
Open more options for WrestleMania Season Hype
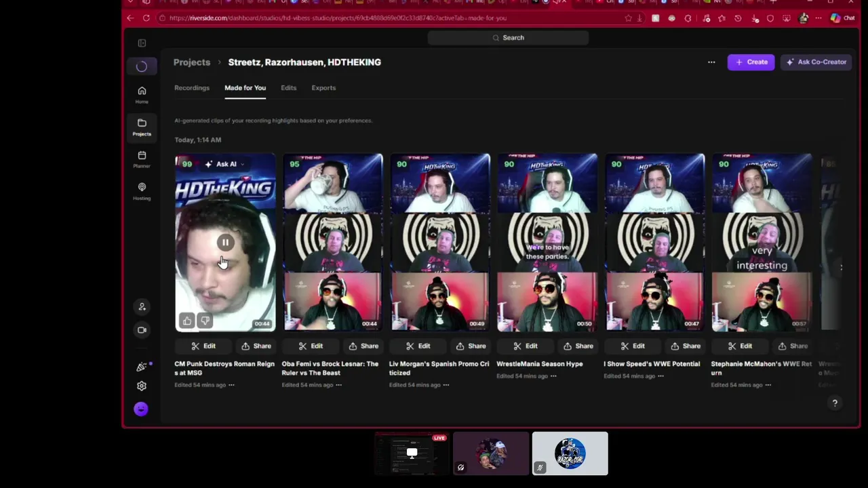point(553,375)
